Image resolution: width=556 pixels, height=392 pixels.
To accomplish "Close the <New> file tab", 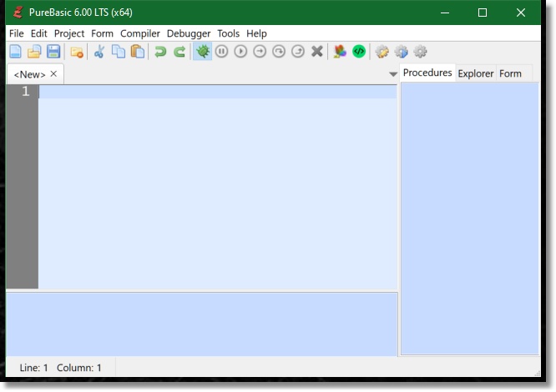I will click(x=54, y=74).
